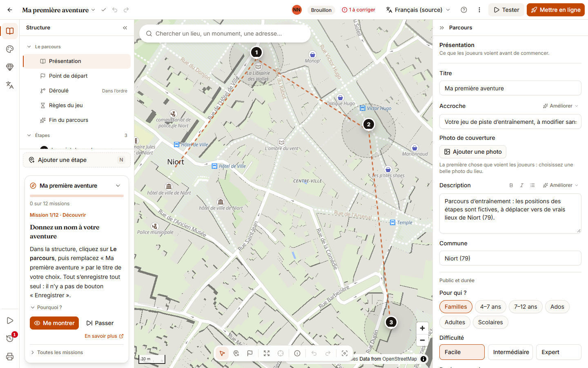Open the help question mark icon
Screen dimensions: 588x368
464,10
